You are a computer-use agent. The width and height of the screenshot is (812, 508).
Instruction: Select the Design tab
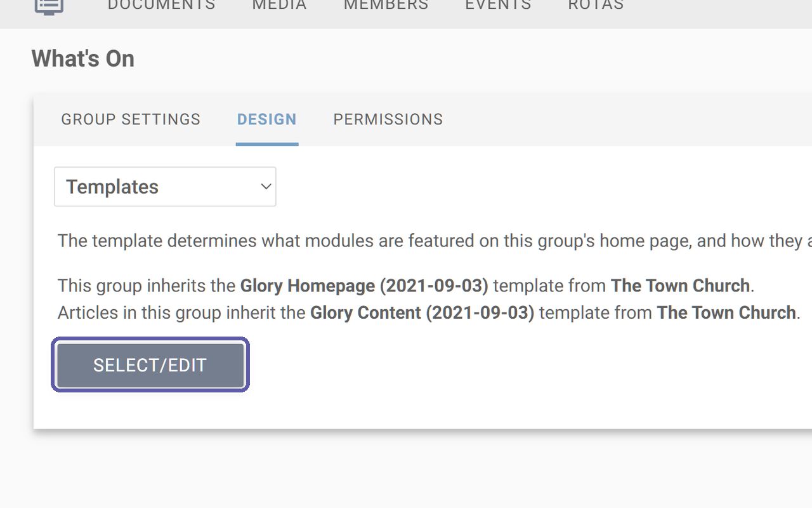(266, 119)
